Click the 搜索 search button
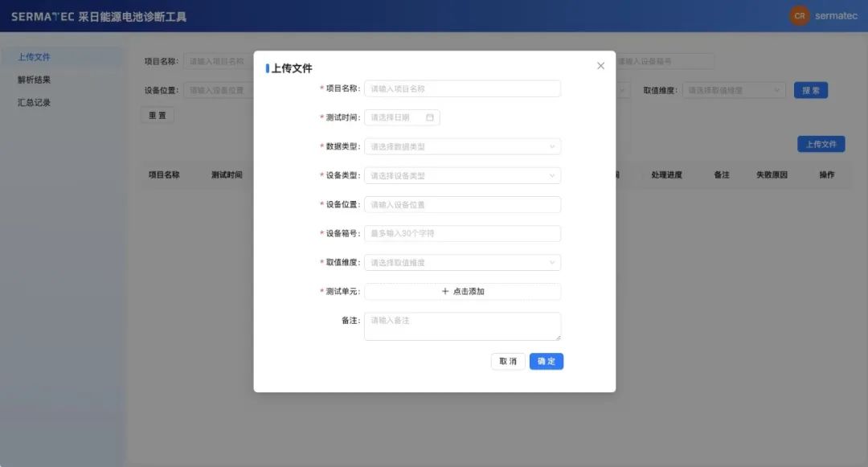Image resolution: width=868 pixels, height=467 pixels. tap(810, 91)
